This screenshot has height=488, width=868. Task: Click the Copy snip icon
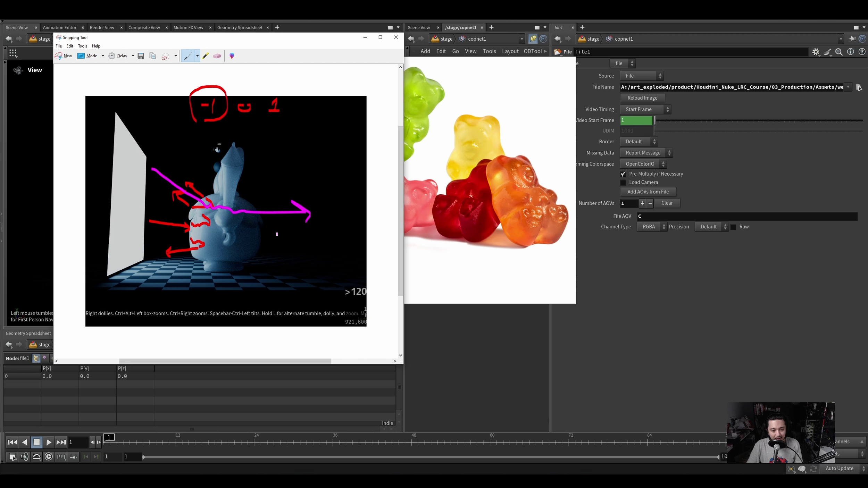(152, 56)
